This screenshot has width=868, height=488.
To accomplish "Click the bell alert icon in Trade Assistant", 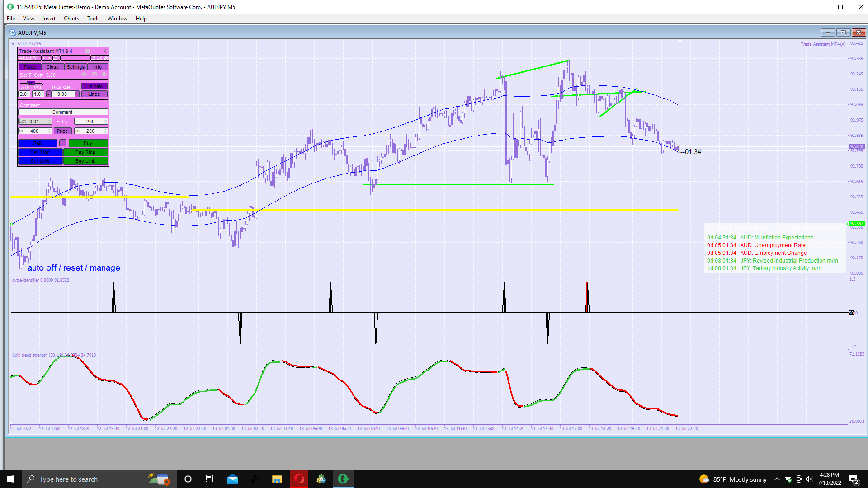I will [104, 74].
